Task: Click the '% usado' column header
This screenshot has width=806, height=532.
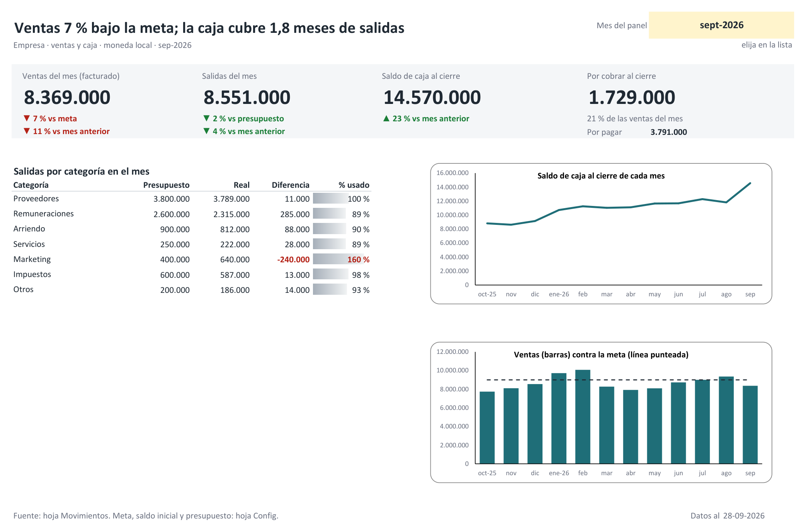Action: (x=354, y=185)
